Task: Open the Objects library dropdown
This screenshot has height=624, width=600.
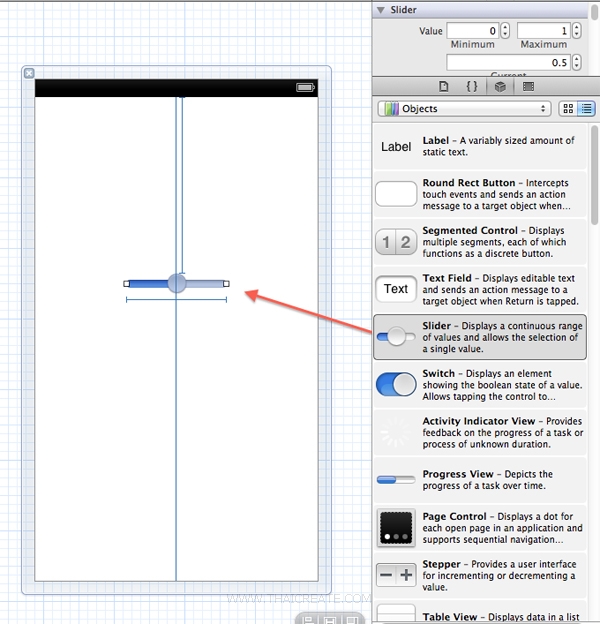Action: point(464,108)
